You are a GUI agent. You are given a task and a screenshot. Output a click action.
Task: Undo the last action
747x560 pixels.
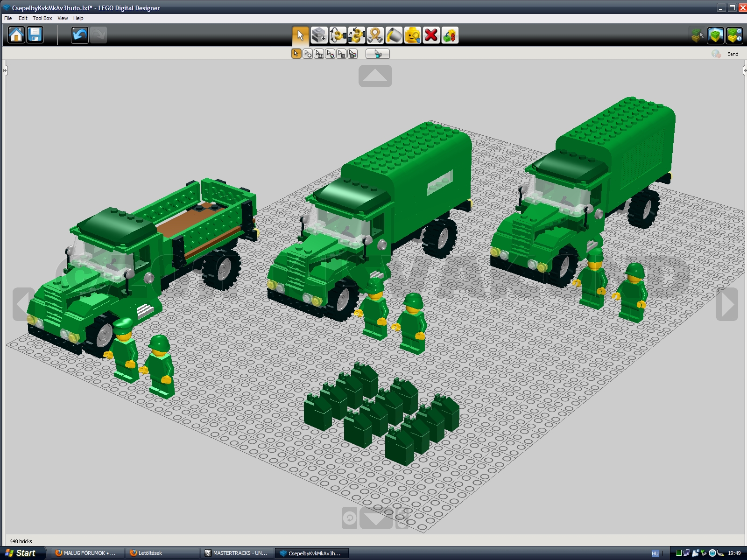79,35
